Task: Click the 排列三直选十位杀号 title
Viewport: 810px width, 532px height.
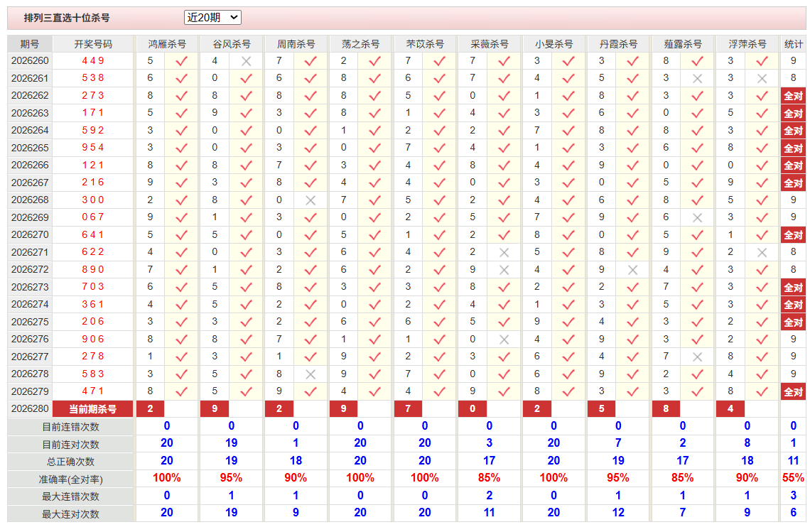Action: (x=67, y=18)
